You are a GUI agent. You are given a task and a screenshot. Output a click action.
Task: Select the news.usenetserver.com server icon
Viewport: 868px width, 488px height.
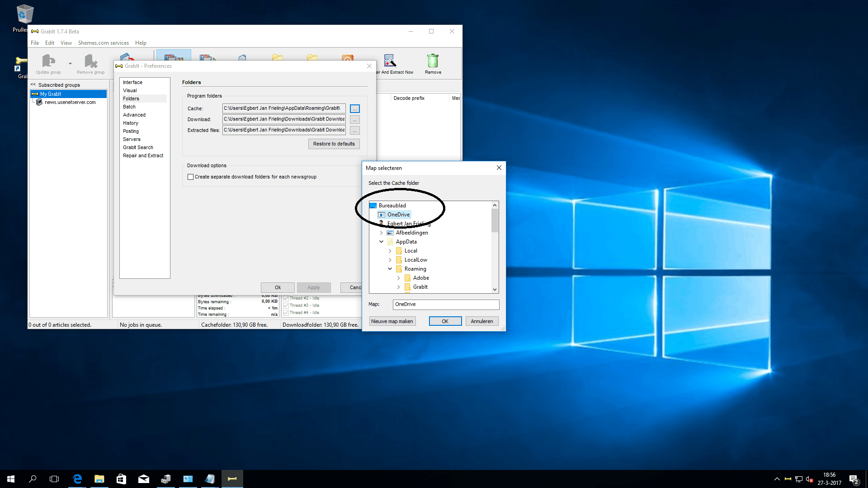39,102
